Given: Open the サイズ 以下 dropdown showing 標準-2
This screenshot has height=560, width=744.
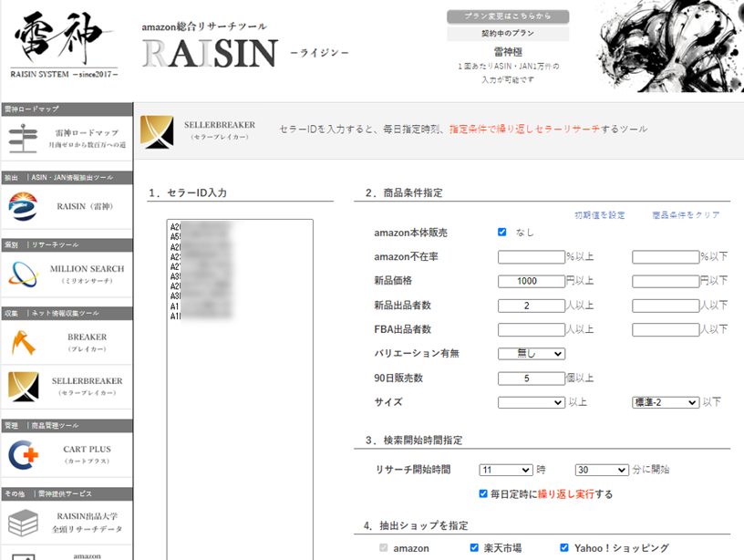Looking at the screenshot, I should click(666, 402).
